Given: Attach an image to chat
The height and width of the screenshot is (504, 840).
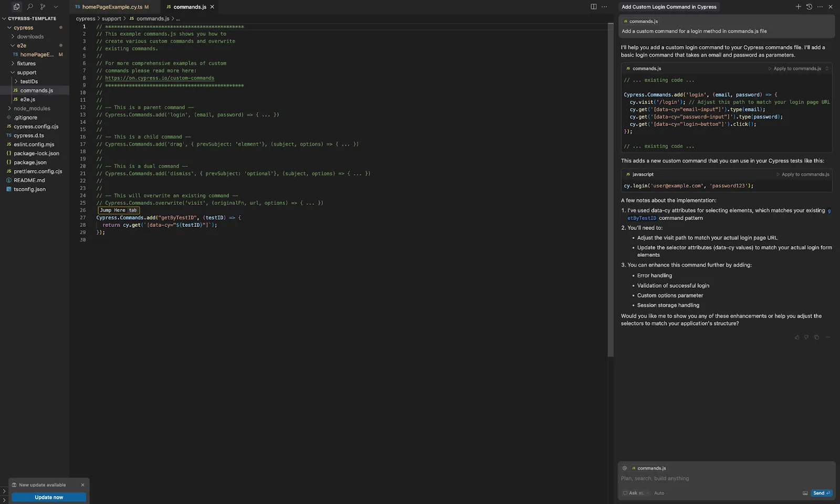Looking at the screenshot, I should [x=805, y=493].
